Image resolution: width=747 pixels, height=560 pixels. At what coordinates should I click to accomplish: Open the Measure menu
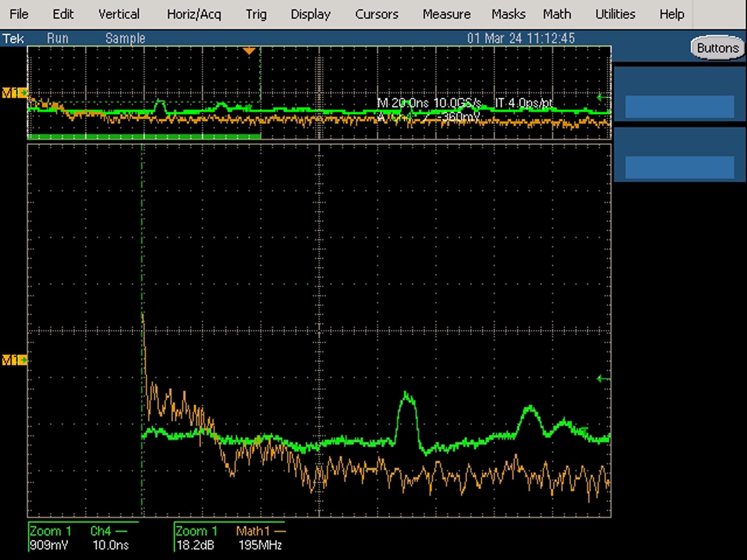click(x=447, y=14)
